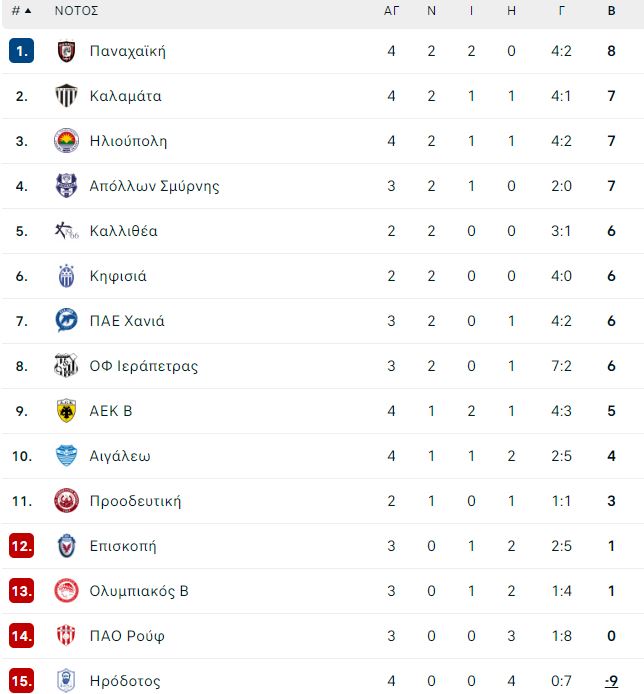The image size is (644, 694).
Task: Click the ΟΦ Ιεράπετρας crest icon
Action: coord(66,366)
